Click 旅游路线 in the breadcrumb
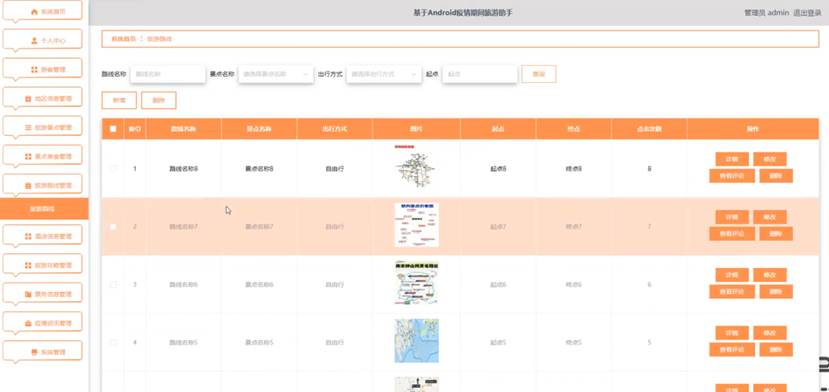829x392 pixels. (159, 39)
